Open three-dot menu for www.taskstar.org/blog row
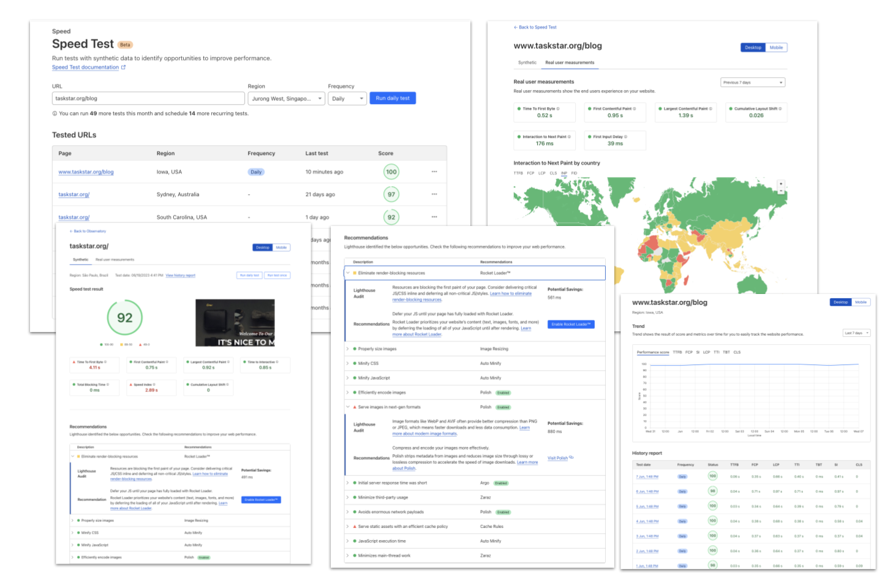This screenshot has width=882, height=588. [x=434, y=171]
